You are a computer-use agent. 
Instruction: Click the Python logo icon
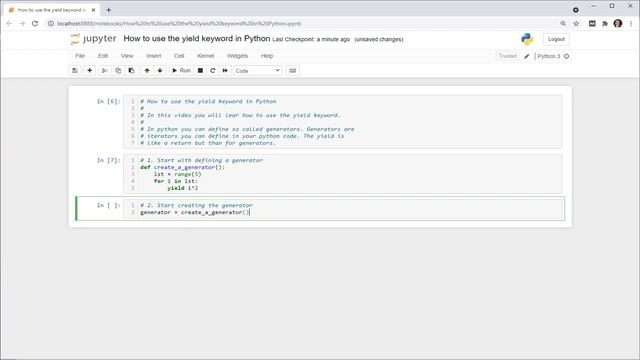(527, 39)
